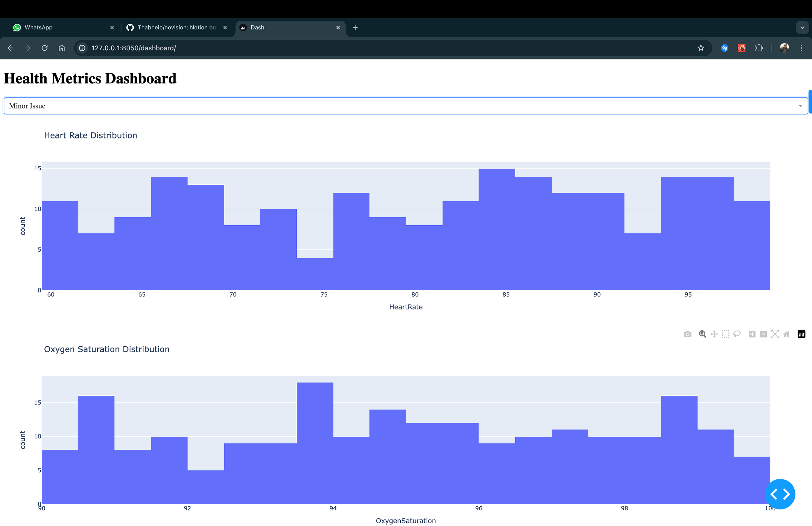Click the lowest oxygen bar right of 92
The width and height of the screenshot is (812, 526).
coord(206,487)
